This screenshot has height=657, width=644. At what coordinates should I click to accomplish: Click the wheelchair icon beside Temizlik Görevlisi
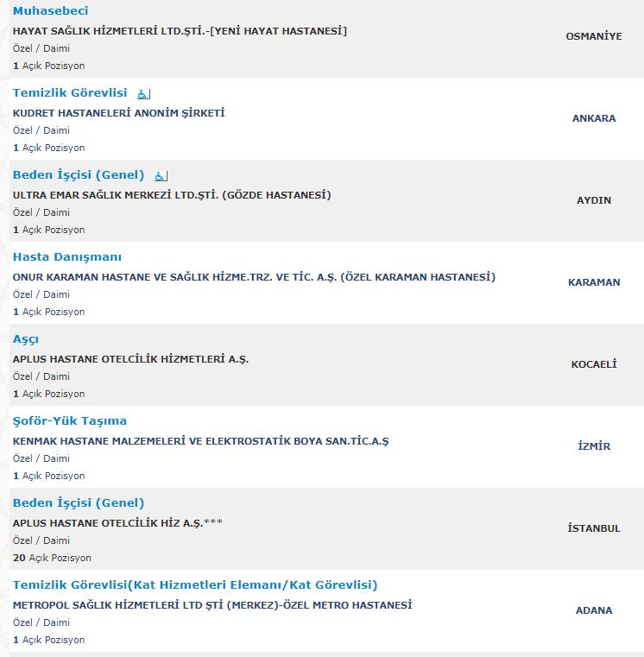(x=143, y=94)
